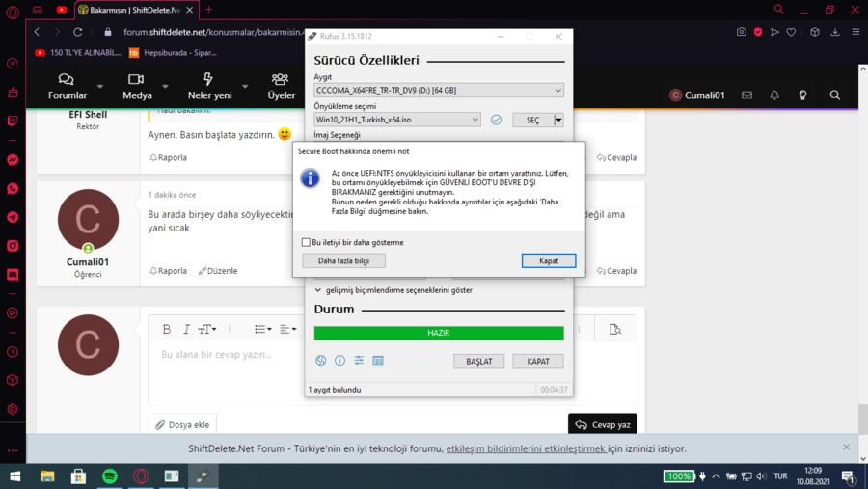The image size is (868, 489).
Task: Toggle Bold in reply editor
Action: [166, 330]
